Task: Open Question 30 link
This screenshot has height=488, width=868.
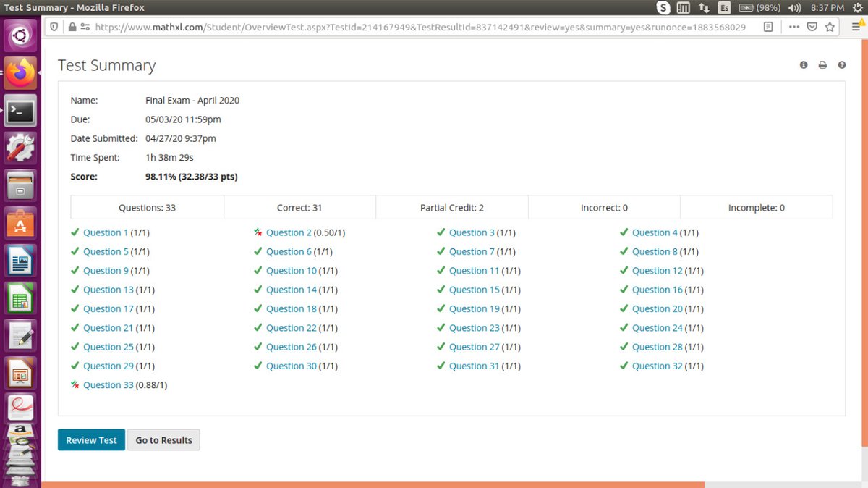Action: click(292, 366)
